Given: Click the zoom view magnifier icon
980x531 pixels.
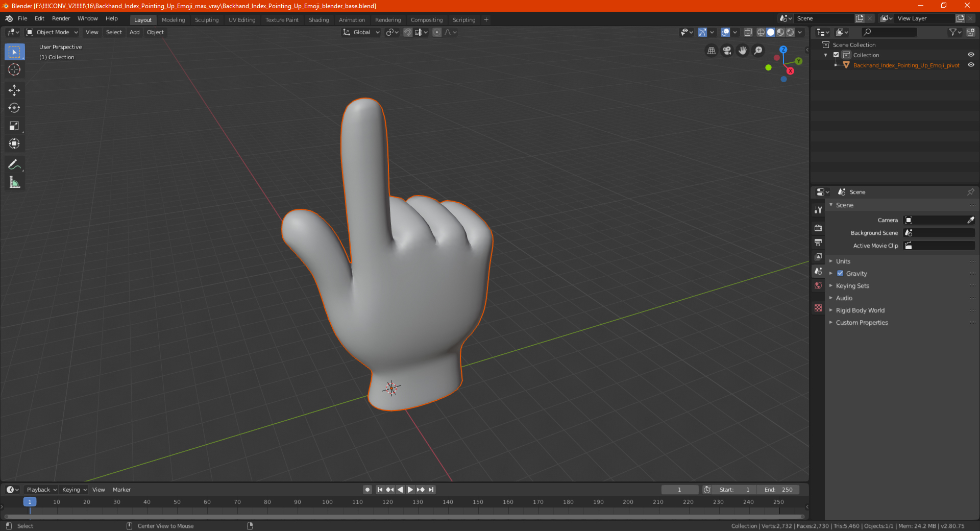Looking at the screenshot, I should coord(758,51).
